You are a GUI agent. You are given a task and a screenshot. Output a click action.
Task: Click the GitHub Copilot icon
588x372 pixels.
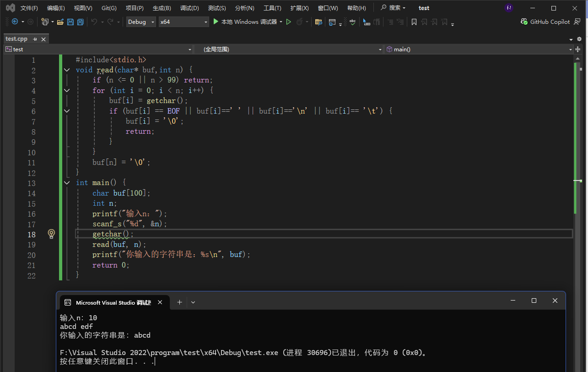pyautogui.click(x=524, y=22)
